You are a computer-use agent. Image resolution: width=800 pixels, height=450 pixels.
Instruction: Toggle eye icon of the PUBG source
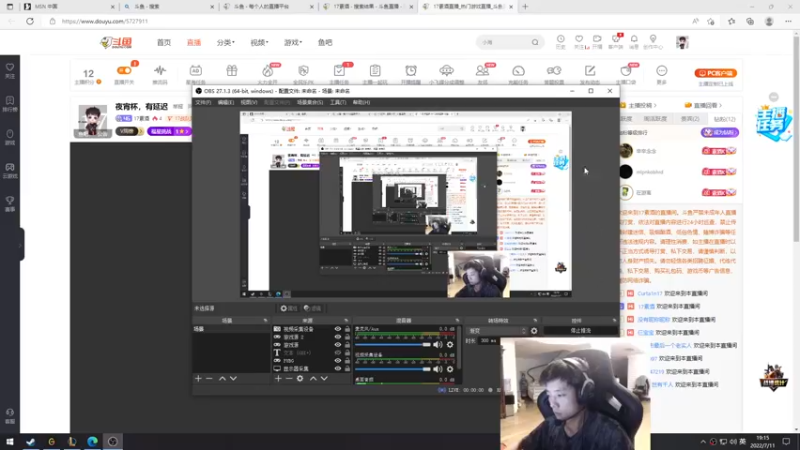point(338,360)
